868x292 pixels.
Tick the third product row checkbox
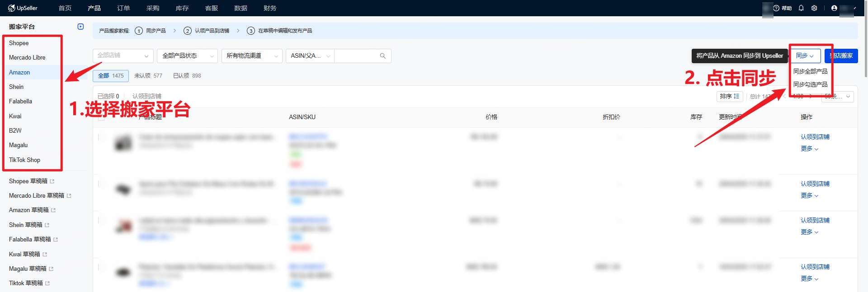click(x=101, y=220)
